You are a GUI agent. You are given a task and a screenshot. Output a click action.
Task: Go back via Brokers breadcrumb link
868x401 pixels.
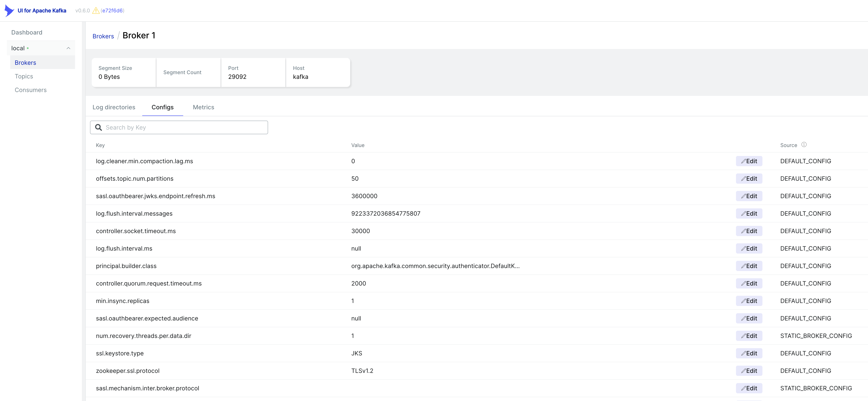pyautogui.click(x=103, y=36)
